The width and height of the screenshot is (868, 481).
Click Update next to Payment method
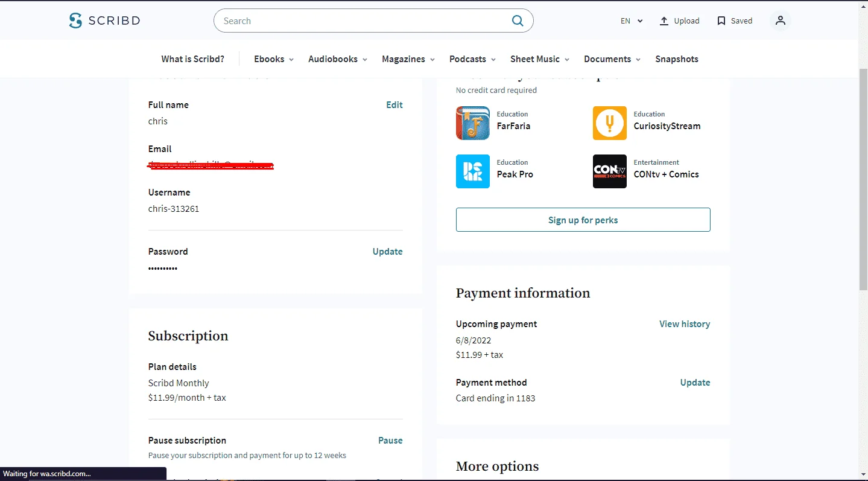tap(695, 383)
